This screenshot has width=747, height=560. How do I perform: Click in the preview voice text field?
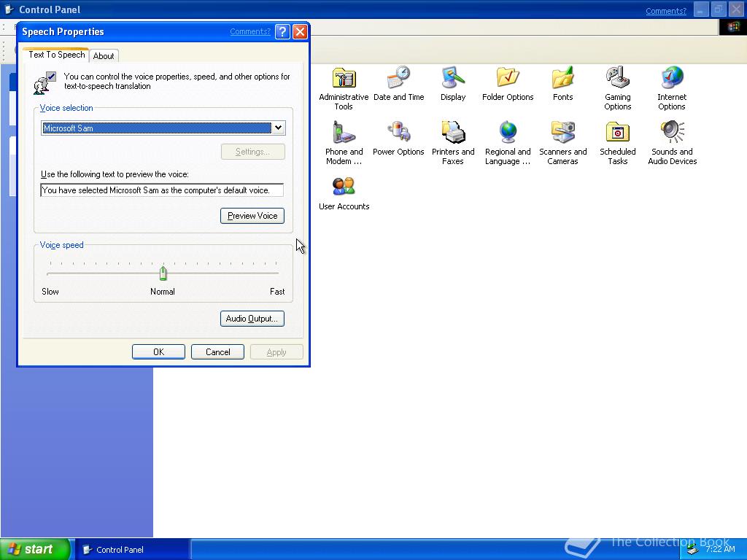point(162,190)
